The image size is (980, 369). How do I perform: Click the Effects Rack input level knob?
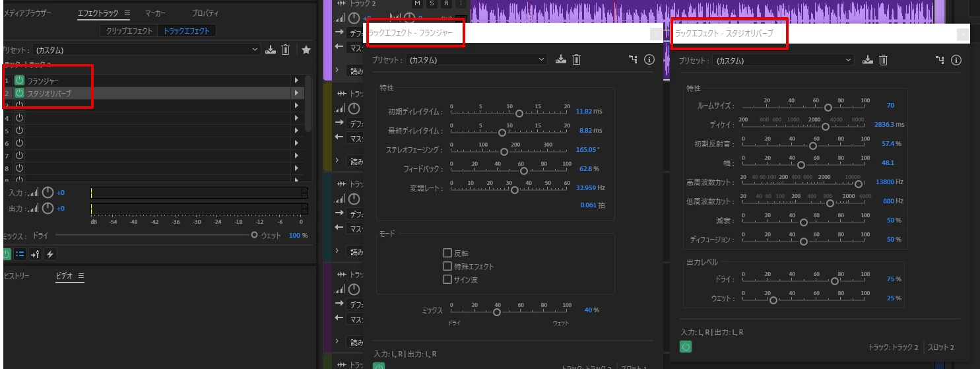pos(48,193)
